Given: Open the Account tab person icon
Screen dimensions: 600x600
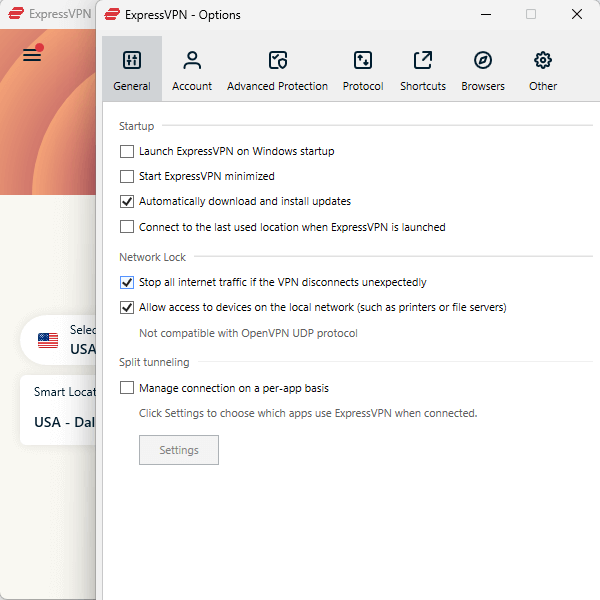Looking at the screenshot, I should click(192, 60).
